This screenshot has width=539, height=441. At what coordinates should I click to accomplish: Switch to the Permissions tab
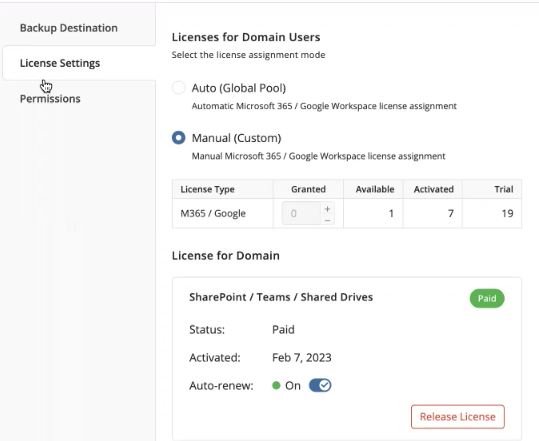pyautogui.click(x=50, y=99)
